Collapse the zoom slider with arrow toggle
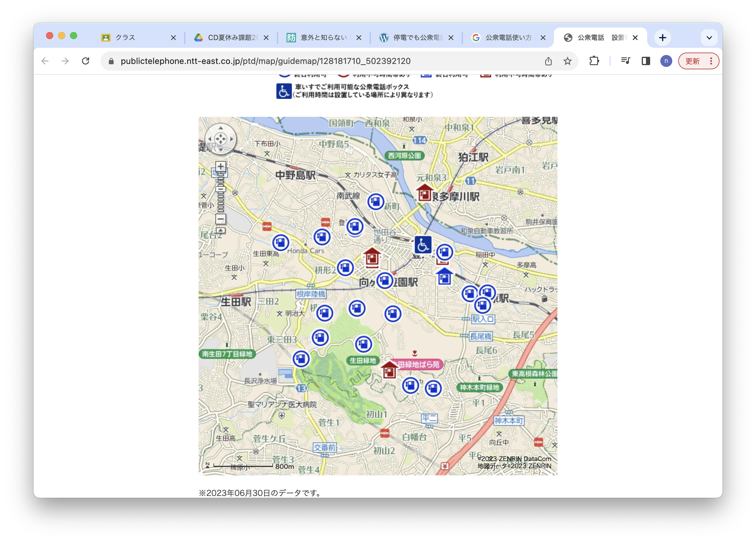Screen dimensions: 756x542 pos(220,230)
